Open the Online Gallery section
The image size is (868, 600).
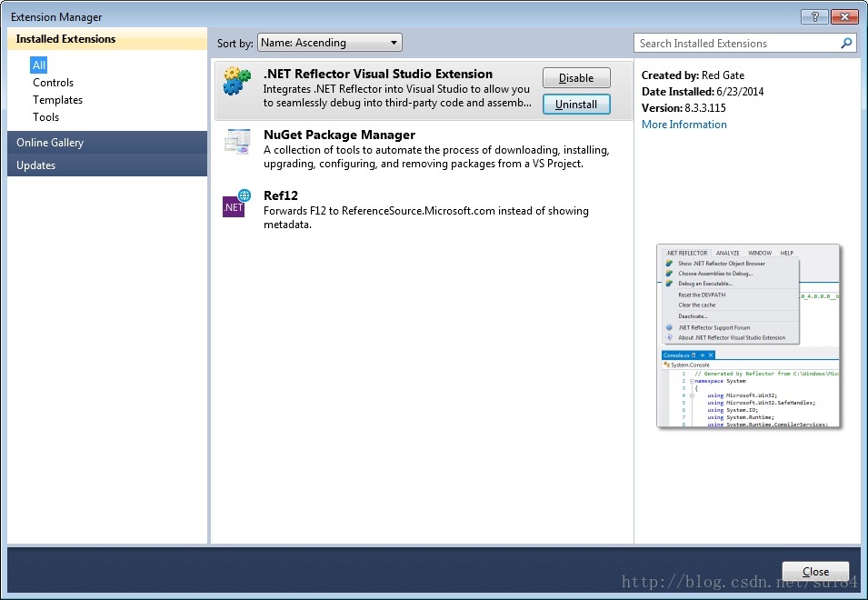[107, 142]
